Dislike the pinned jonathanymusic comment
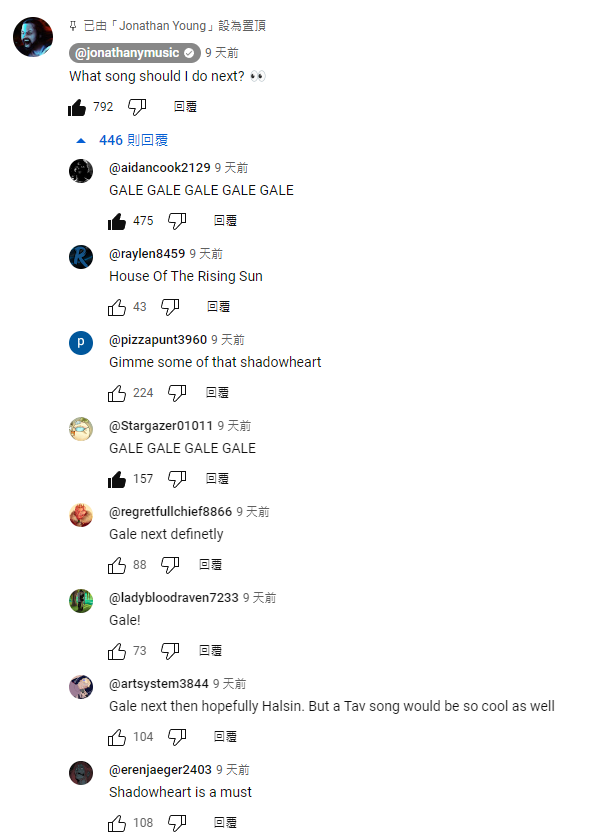This screenshot has width=613, height=840. click(x=137, y=107)
